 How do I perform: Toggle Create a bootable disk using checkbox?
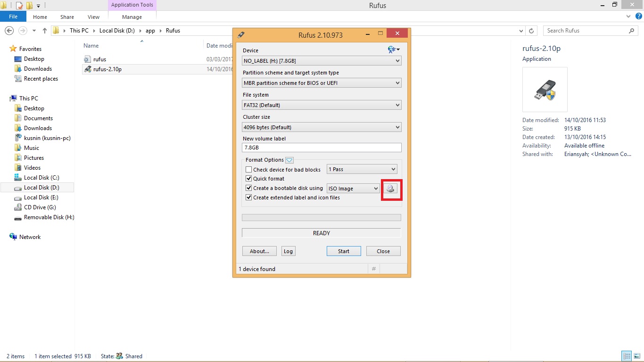[249, 188]
